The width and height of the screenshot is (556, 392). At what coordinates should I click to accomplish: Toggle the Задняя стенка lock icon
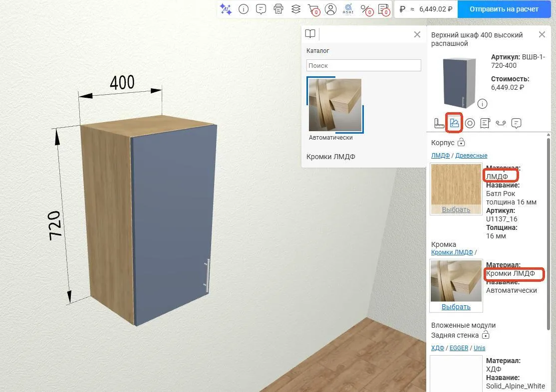coord(486,335)
